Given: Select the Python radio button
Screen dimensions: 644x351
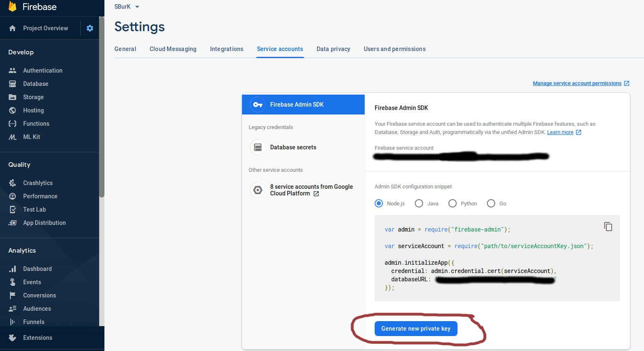Looking at the screenshot, I should pyautogui.click(x=452, y=203).
